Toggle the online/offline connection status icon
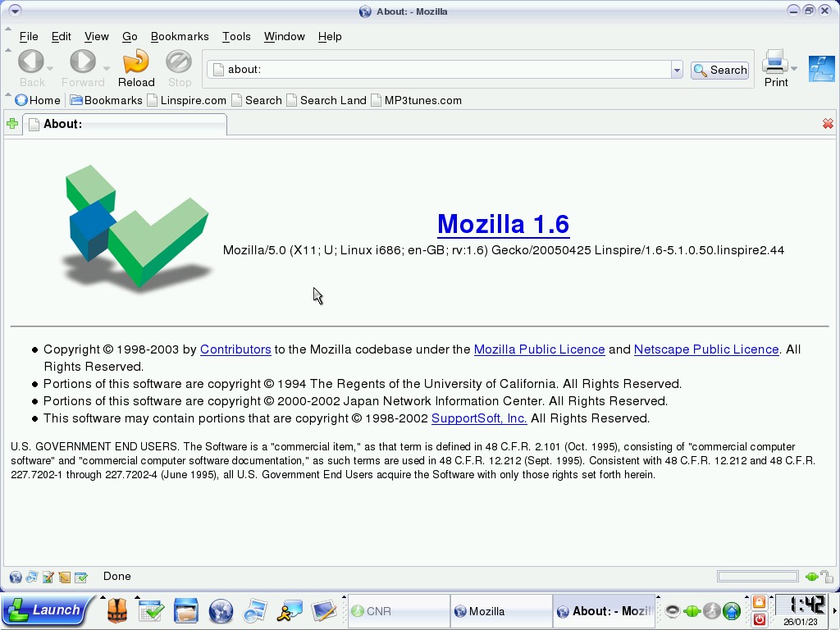Image resolution: width=840 pixels, height=630 pixels. point(811,577)
